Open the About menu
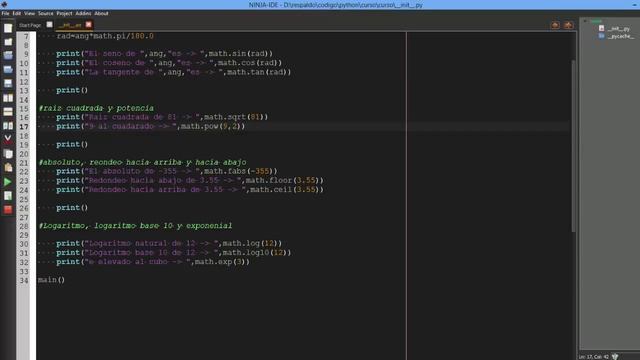640x360 pixels. coord(101,13)
